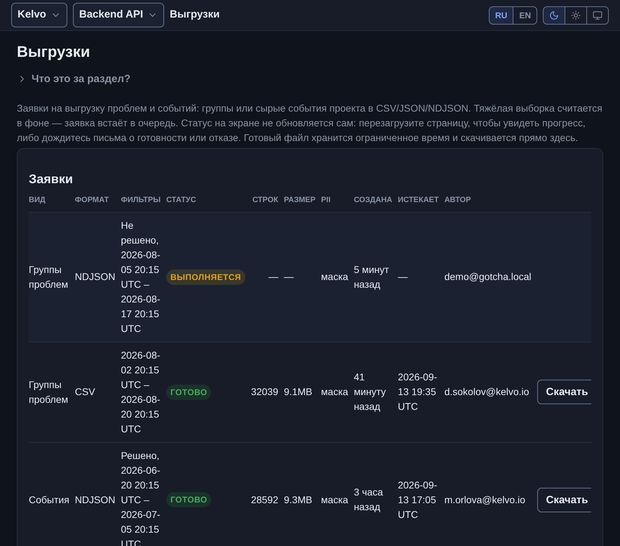Click row count 32039
Viewport: 620px width, 546px height.
click(264, 392)
